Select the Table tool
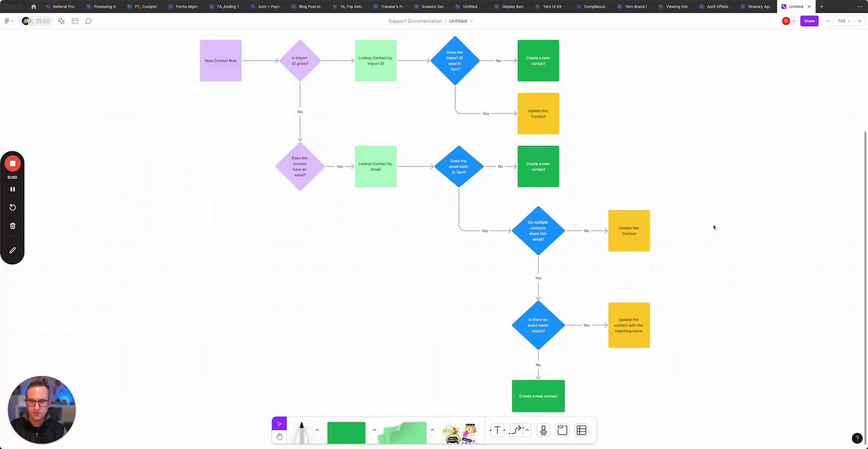The image size is (868, 449). (x=581, y=430)
